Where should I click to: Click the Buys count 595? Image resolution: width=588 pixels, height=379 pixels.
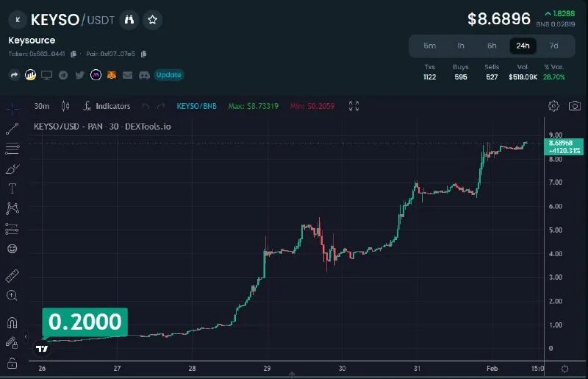(461, 77)
